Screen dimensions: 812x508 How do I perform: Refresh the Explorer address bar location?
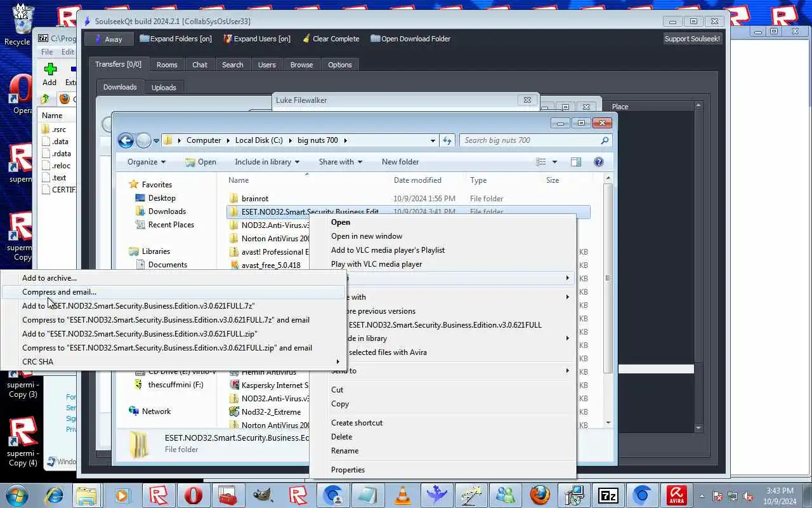tap(447, 140)
